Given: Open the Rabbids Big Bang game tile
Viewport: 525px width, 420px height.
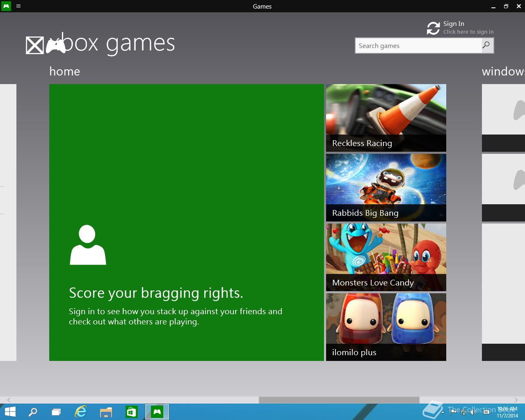Looking at the screenshot, I should click(386, 187).
